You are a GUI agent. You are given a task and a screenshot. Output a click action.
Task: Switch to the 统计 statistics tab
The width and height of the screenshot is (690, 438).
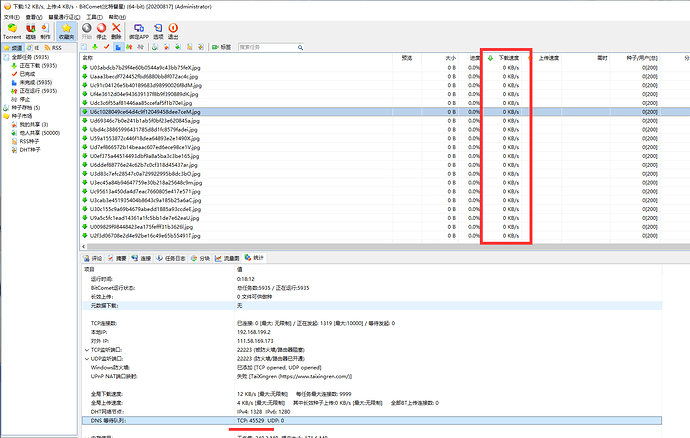tap(254, 258)
